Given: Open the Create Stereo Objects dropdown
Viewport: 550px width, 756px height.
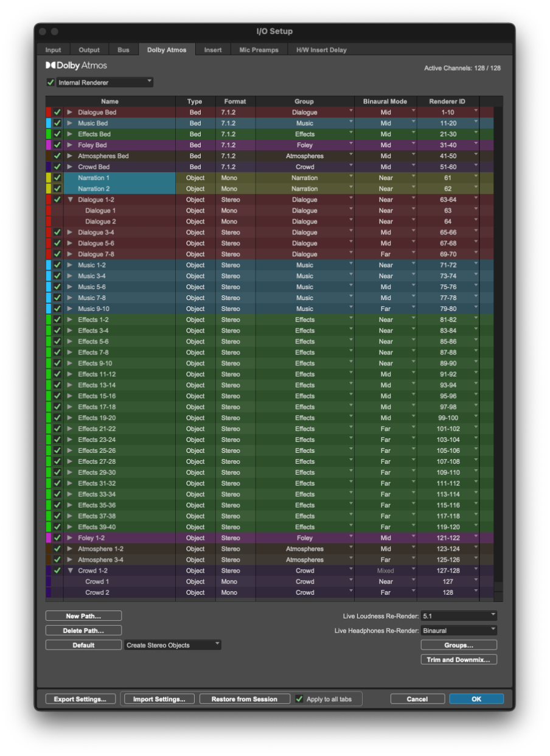Looking at the screenshot, I should coord(172,645).
